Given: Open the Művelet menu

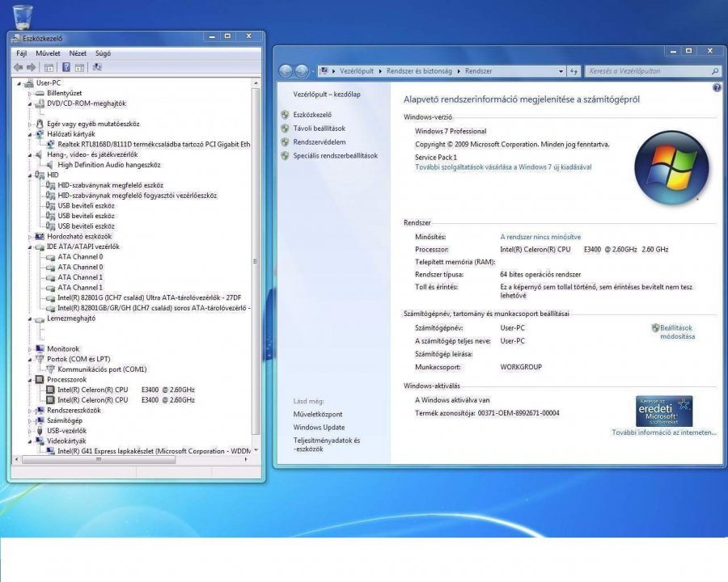Looking at the screenshot, I should click(48, 53).
